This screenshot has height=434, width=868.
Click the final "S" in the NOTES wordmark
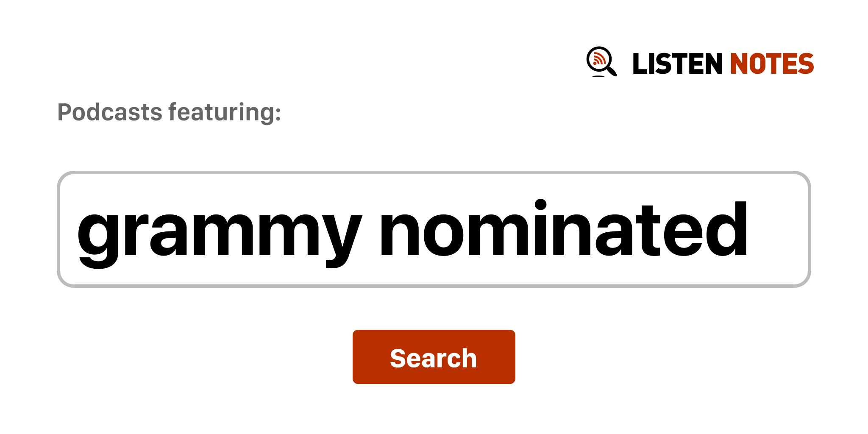coord(806,64)
